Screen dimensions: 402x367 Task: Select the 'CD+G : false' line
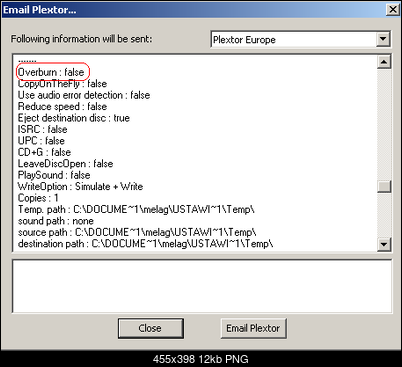(44, 152)
